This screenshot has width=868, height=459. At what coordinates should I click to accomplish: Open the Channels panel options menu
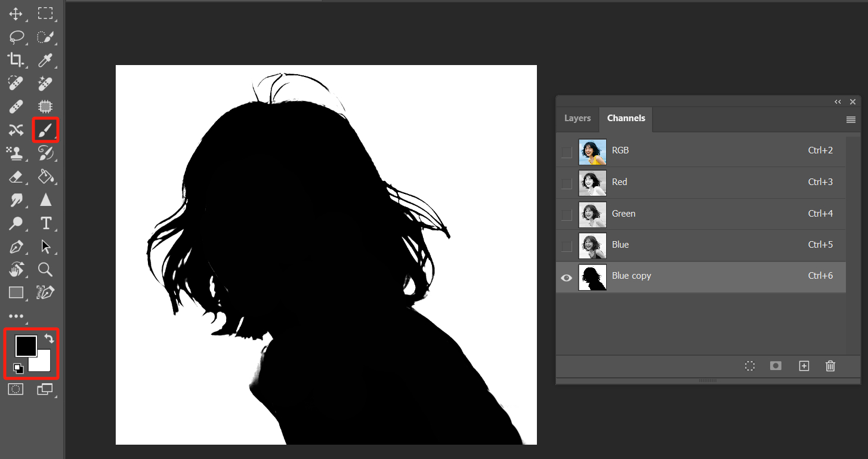coord(851,120)
